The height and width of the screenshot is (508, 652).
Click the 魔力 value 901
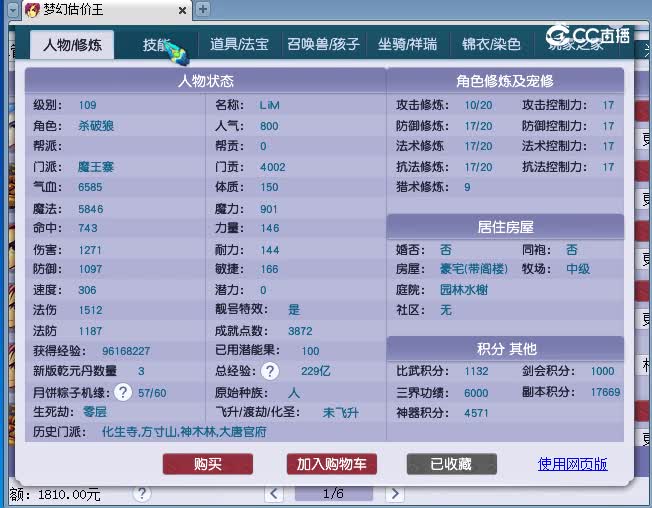(x=269, y=209)
